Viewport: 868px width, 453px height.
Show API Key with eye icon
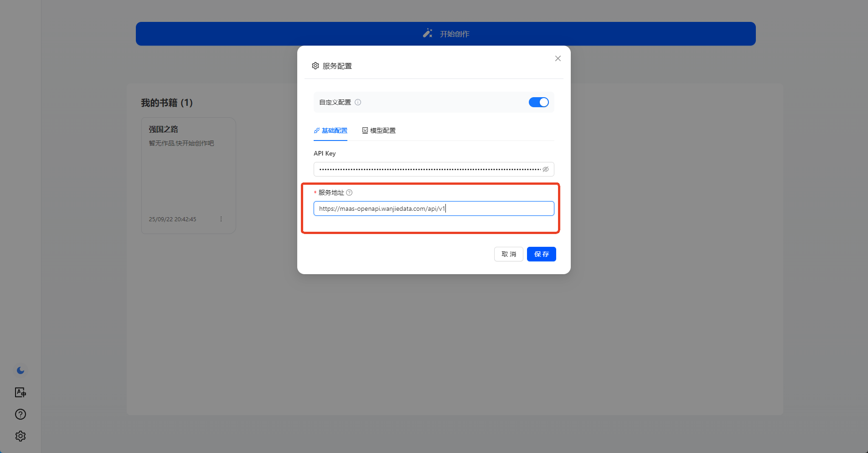pyautogui.click(x=546, y=169)
